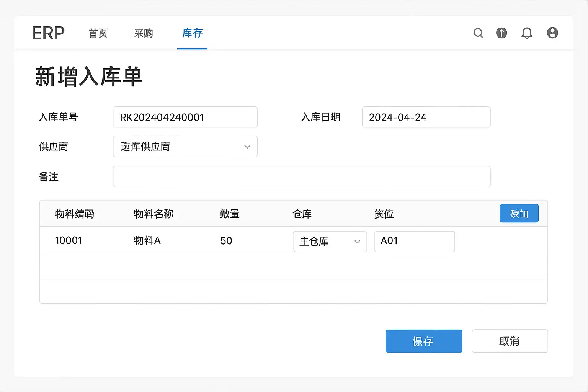Select the material code 10001 cell
The image size is (588, 392).
(69, 241)
